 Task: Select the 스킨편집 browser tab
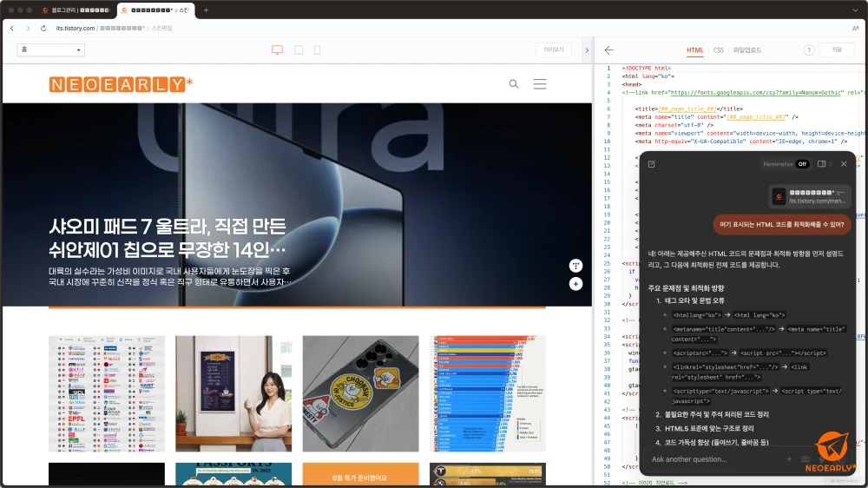156,10
